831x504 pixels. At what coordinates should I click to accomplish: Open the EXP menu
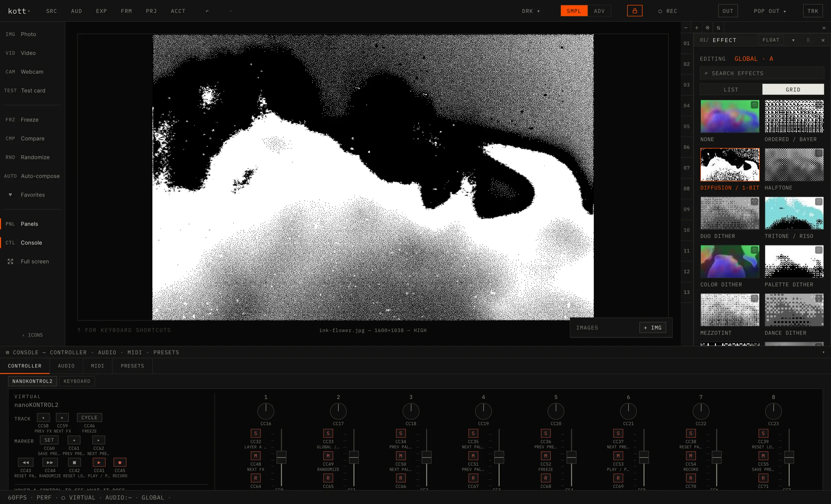point(101,11)
